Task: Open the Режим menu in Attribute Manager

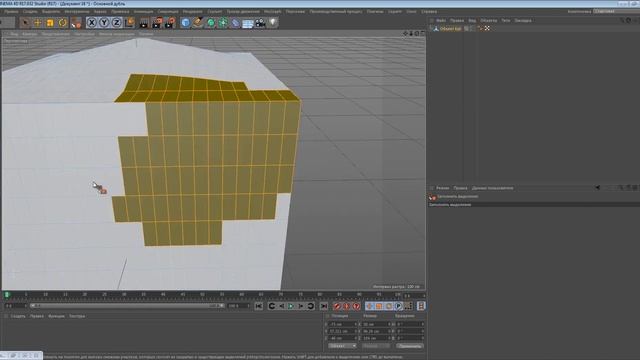Action: (442, 188)
